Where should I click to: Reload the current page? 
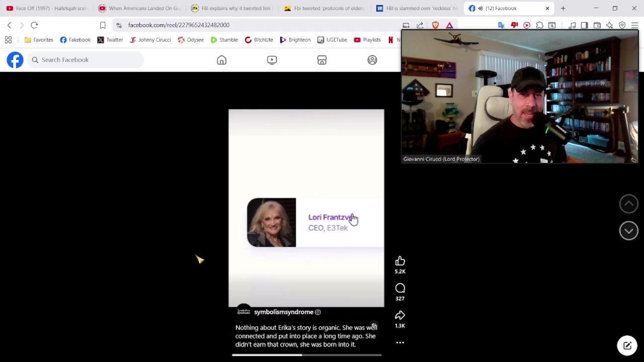(34, 25)
